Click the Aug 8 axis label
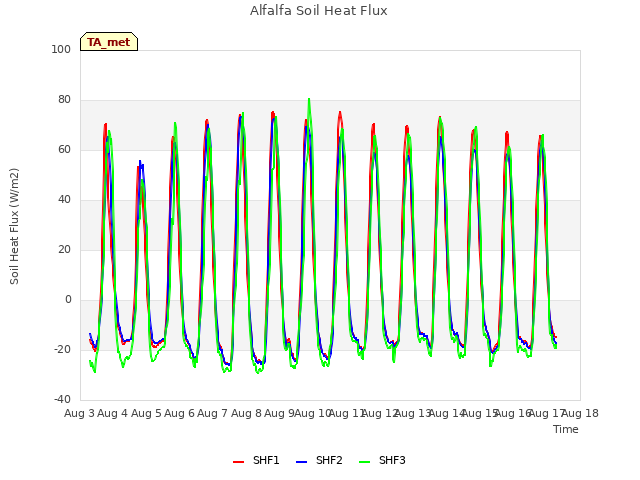 pos(246,413)
